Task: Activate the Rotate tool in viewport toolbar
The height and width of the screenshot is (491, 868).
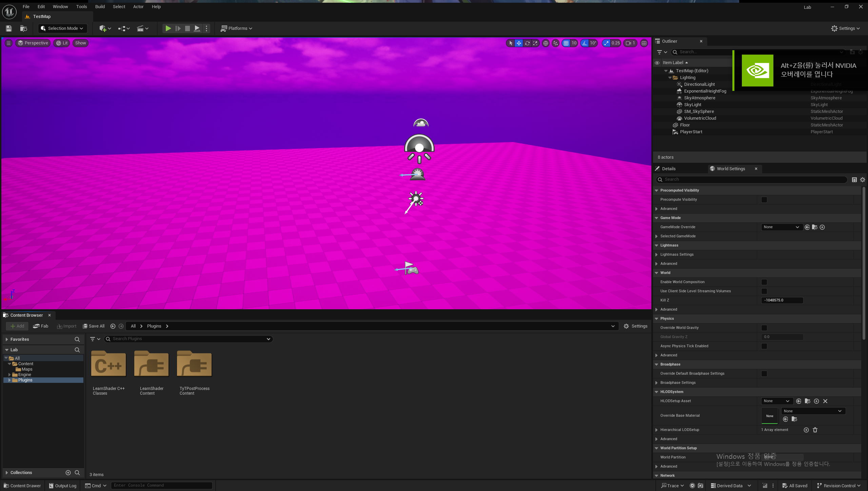Action: (x=527, y=43)
